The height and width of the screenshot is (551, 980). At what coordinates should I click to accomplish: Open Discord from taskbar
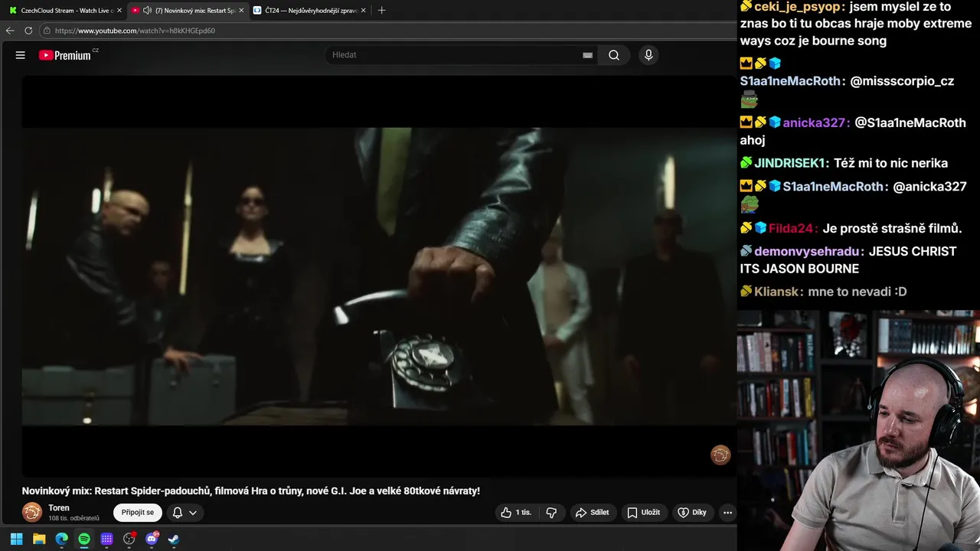[x=152, y=539]
